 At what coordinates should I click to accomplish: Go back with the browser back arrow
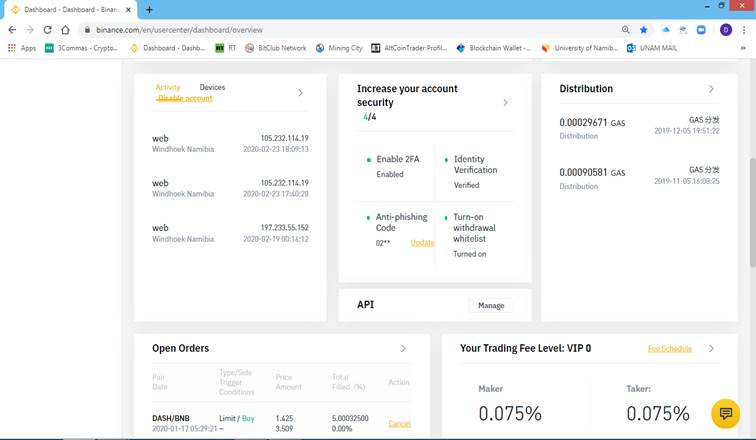pyautogui.click(x=12, y=30)
